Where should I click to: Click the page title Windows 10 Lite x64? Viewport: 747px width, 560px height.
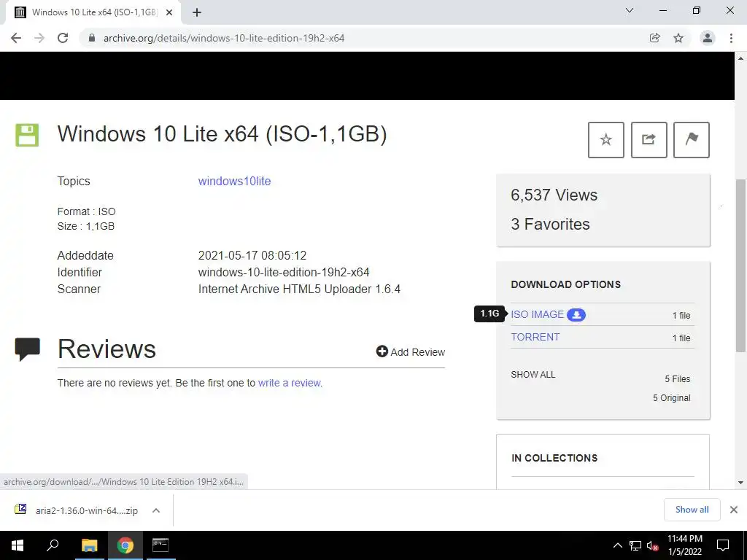pos(222,134)
